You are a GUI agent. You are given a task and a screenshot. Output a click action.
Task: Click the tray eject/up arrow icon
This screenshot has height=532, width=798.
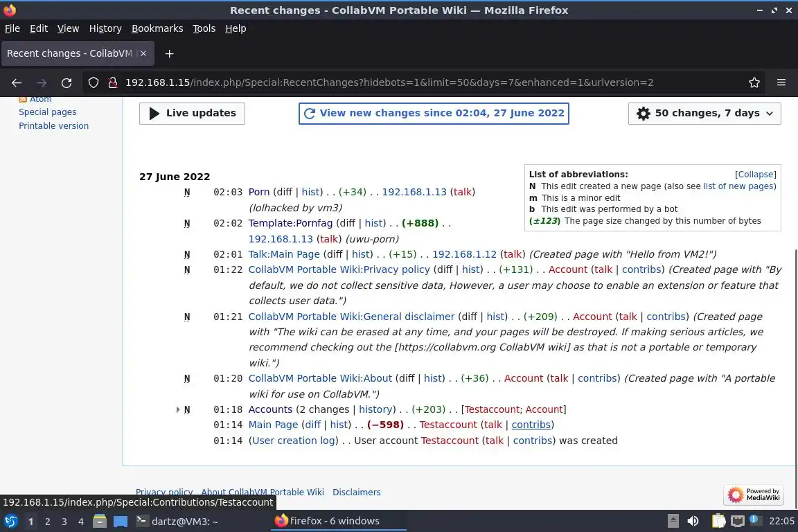pyautogui.click(x=673, y=521)
